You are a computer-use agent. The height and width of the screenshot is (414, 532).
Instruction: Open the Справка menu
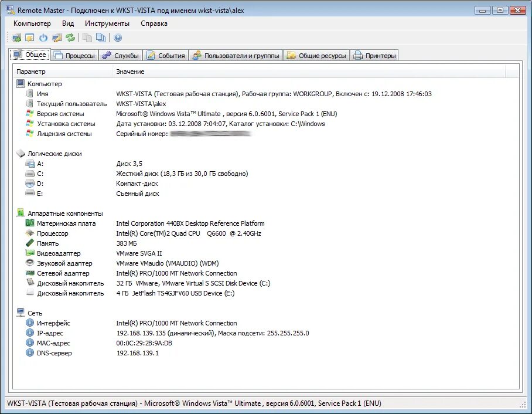tap(154, 23)
